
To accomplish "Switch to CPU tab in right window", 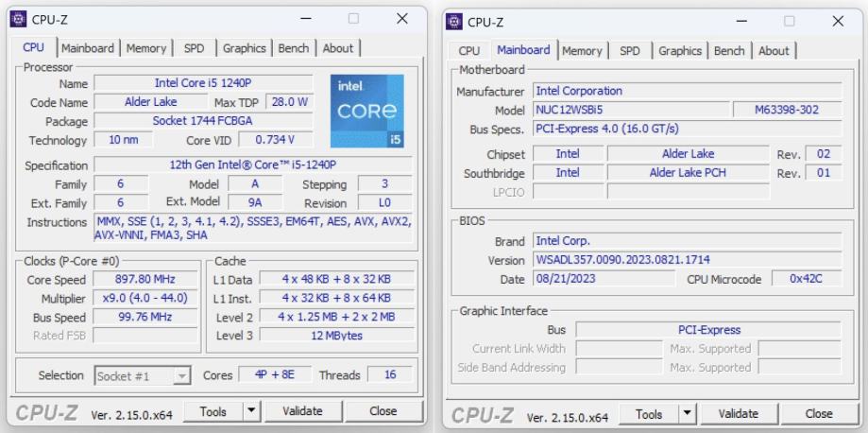I will tap(468, 51).
